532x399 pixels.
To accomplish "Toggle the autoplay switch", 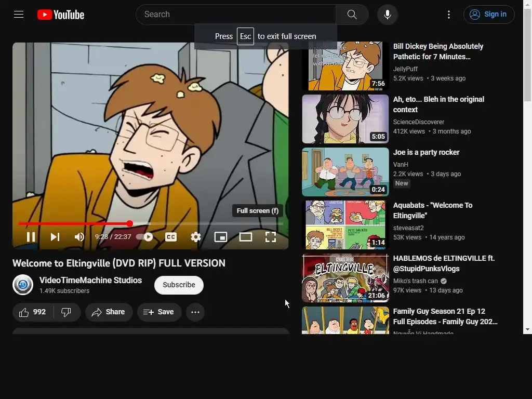I will tap(145, 237).
